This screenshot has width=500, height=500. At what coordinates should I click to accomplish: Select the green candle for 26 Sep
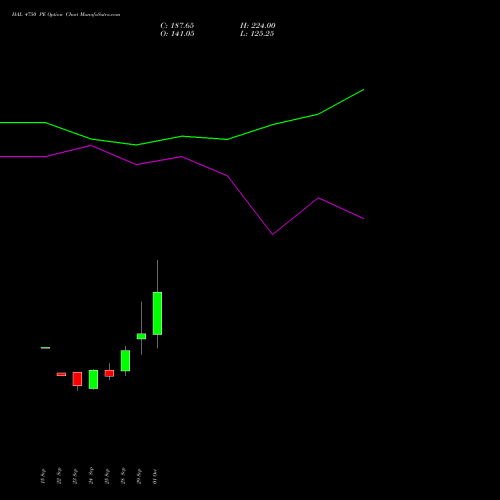(x=125, y=360)
